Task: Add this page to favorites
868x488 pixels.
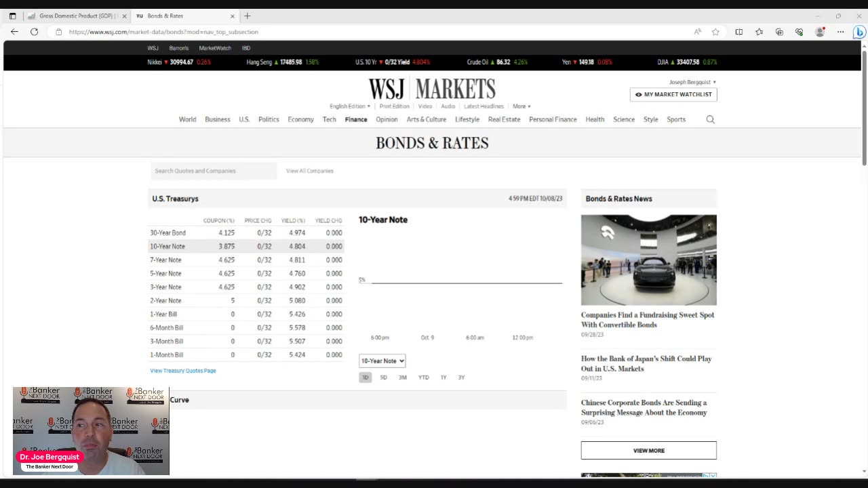Action: [x=715, y=32]
